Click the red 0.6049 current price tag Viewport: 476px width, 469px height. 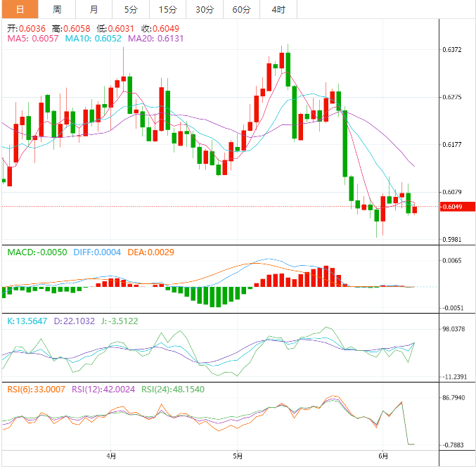[451, 207]
